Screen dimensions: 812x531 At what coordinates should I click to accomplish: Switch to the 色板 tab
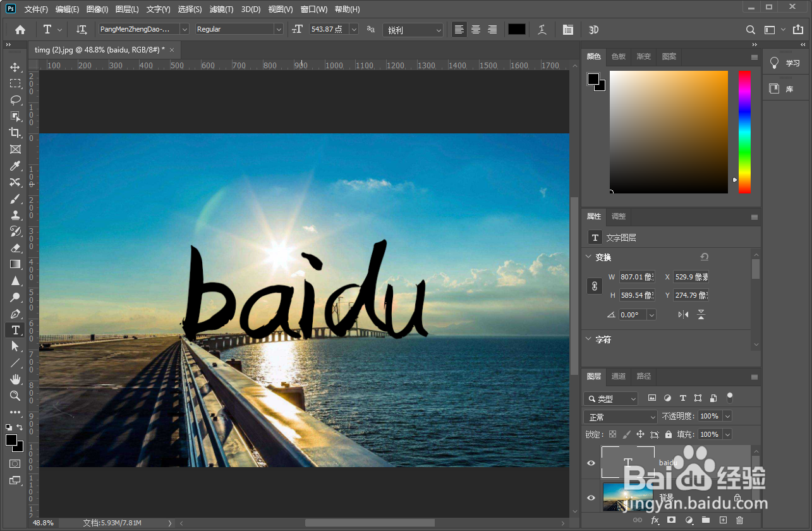(x=619, y=56)
